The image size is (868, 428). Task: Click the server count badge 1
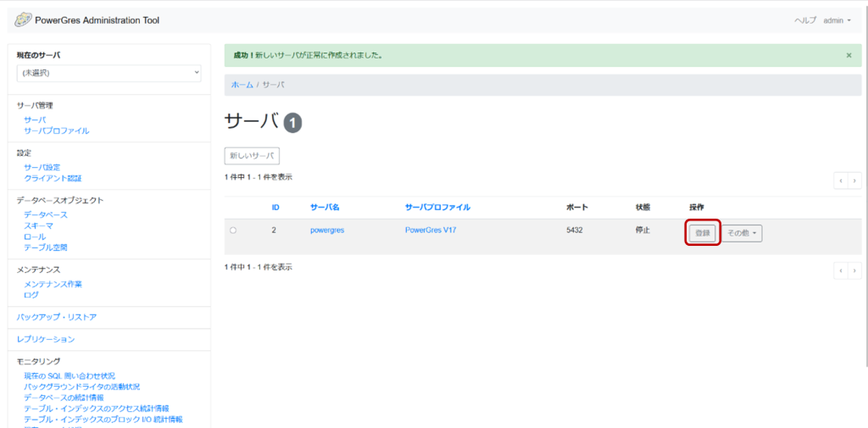click(292, 124)
